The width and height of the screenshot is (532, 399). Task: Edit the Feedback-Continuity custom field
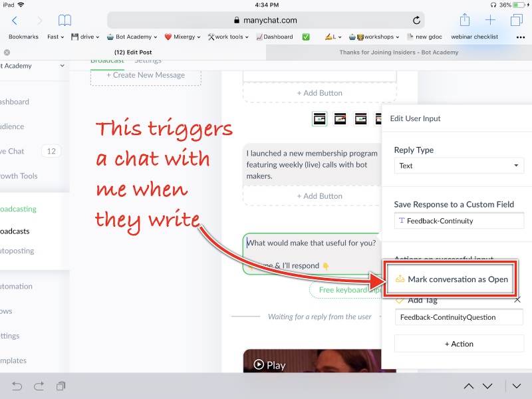(x=459, y=221)
